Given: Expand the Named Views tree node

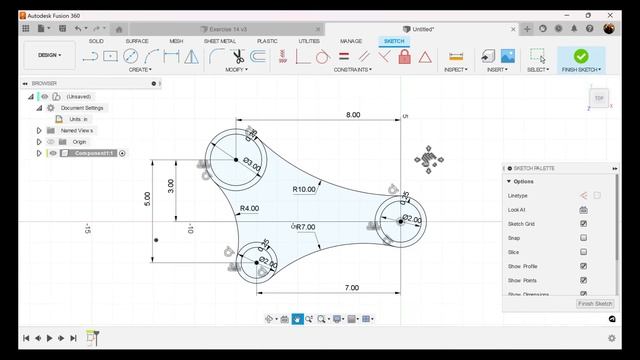Looking at the screenshot, I should [x=39, y=131].
